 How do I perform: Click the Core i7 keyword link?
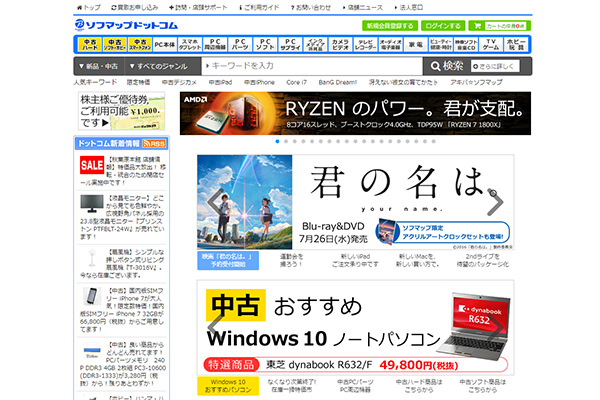(297, 82)
